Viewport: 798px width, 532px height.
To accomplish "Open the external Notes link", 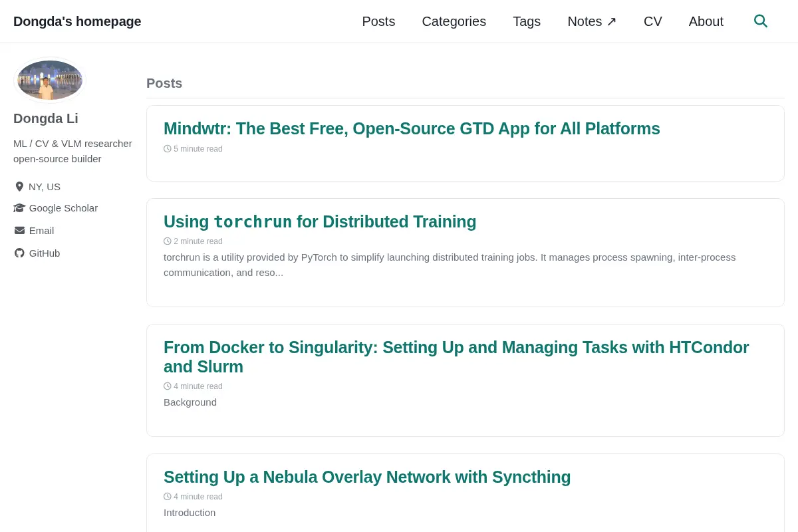I will [592, 21].
